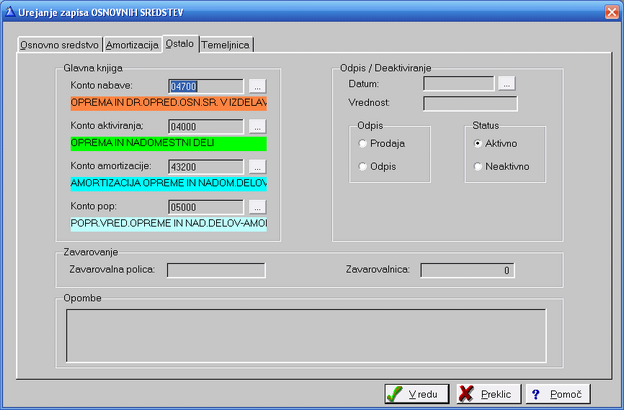The width and height of the screenshot is (624, 410).
Task: Open lookup button next to Konto pop
Action: pyautogui.click(x=257, y=207)
